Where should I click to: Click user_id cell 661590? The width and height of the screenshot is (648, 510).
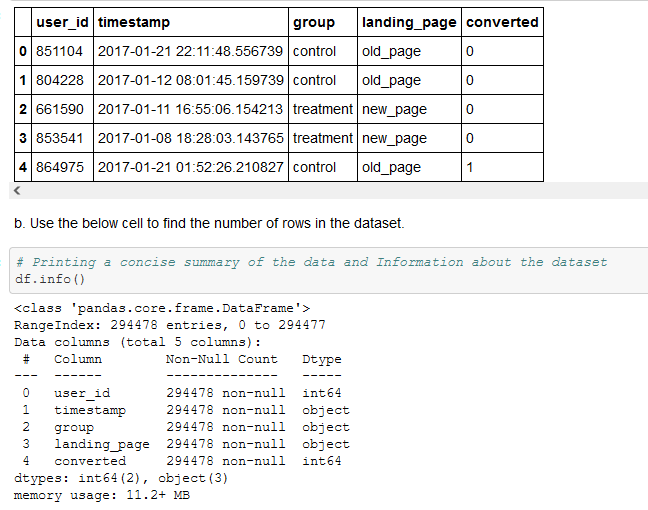click(x=62, y=109)
